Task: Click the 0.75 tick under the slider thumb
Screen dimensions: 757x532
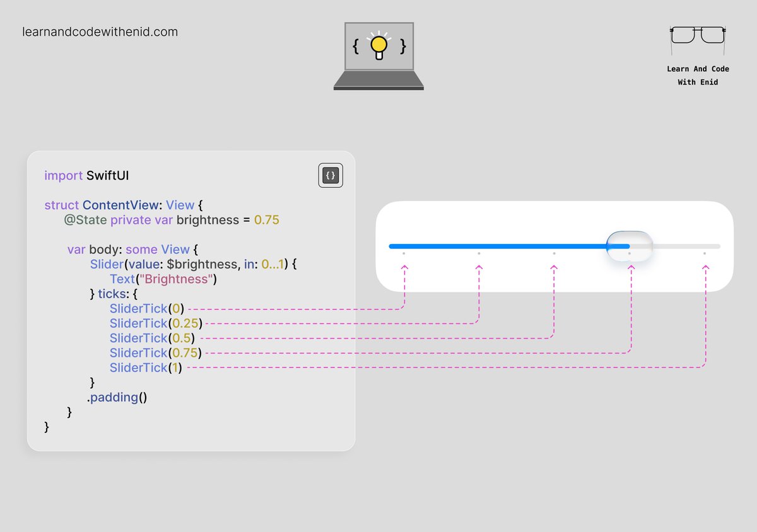Action: coord(629,253)
